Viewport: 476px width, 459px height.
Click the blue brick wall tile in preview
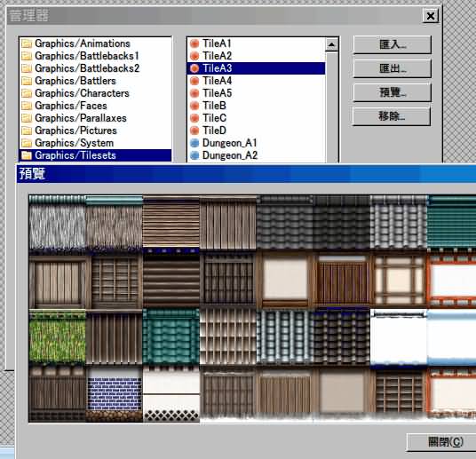click(115, 394)
